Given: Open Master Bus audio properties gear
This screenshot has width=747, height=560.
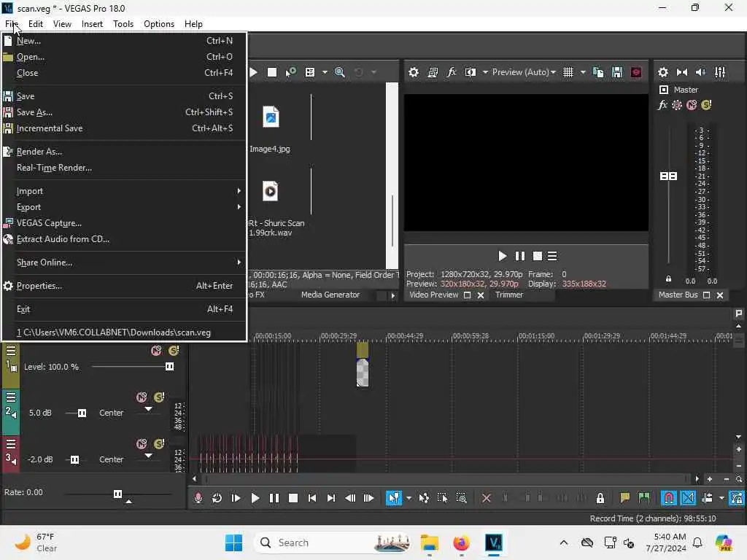Looking at the screenshot, I should tap(662, 72).
